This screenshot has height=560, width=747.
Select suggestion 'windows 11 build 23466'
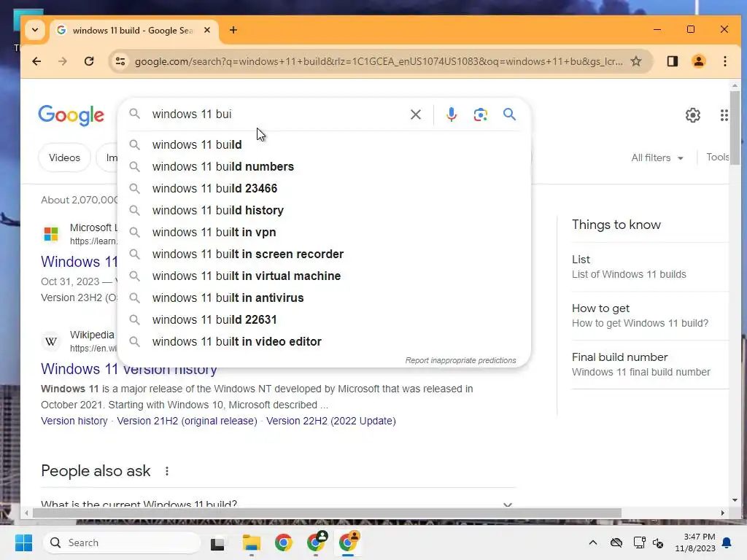(x=324, y=189)
